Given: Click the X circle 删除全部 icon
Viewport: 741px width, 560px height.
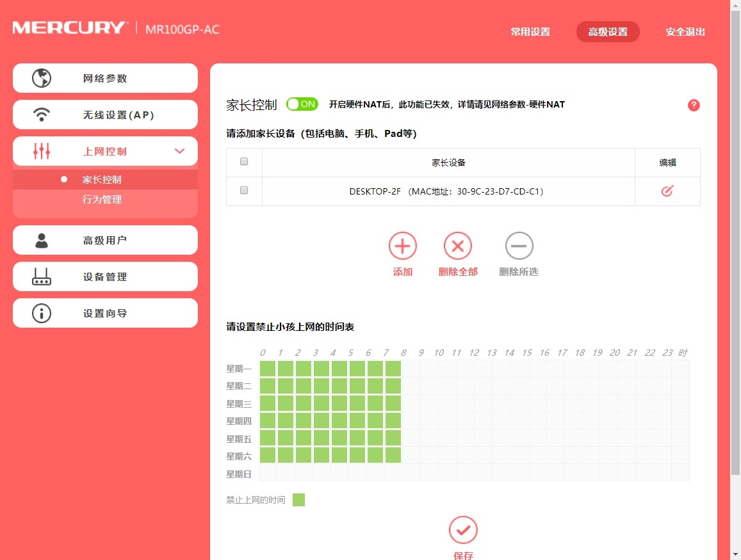Looking at the screenshot, I should [458, 246].
